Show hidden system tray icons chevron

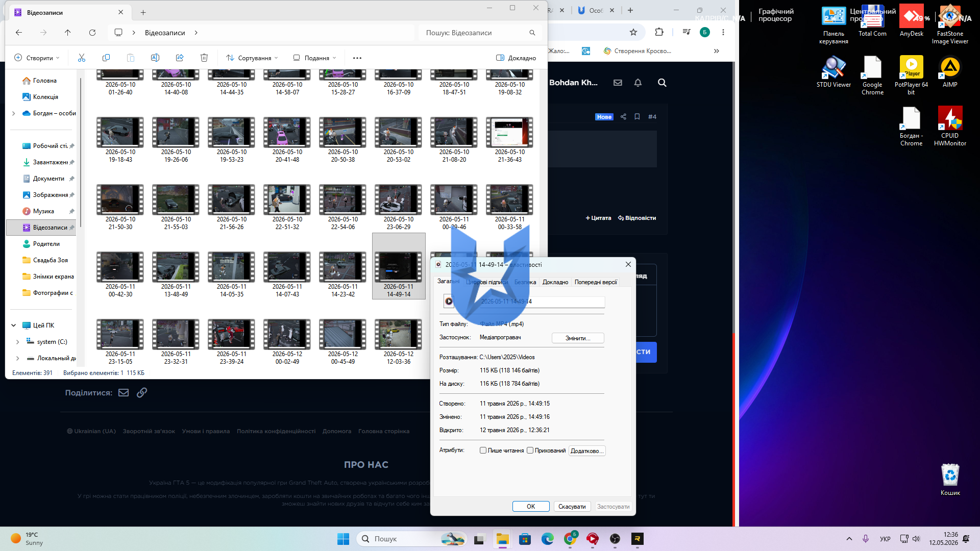click(849, 539)
